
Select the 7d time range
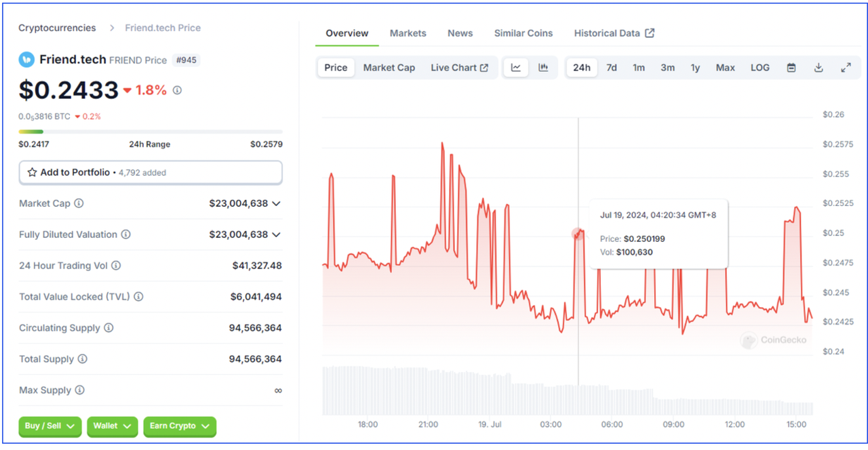coord(612,68)
